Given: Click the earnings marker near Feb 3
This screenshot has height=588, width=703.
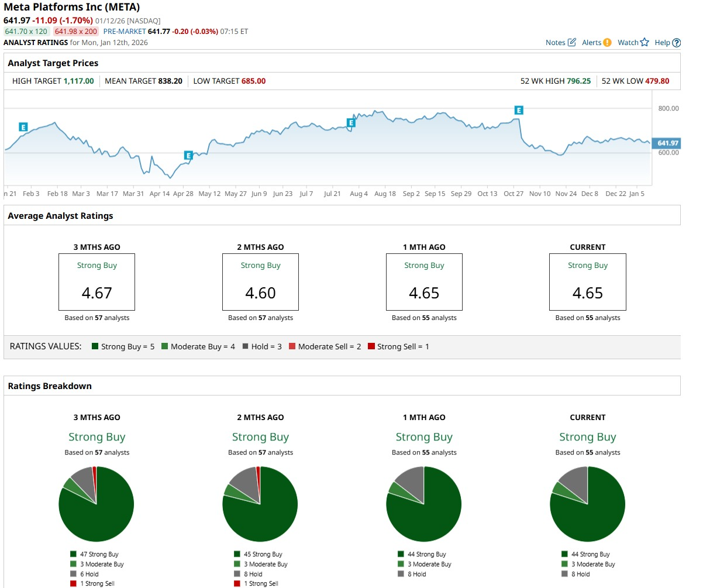Looking at the screenshot, I should coord(23,127).
